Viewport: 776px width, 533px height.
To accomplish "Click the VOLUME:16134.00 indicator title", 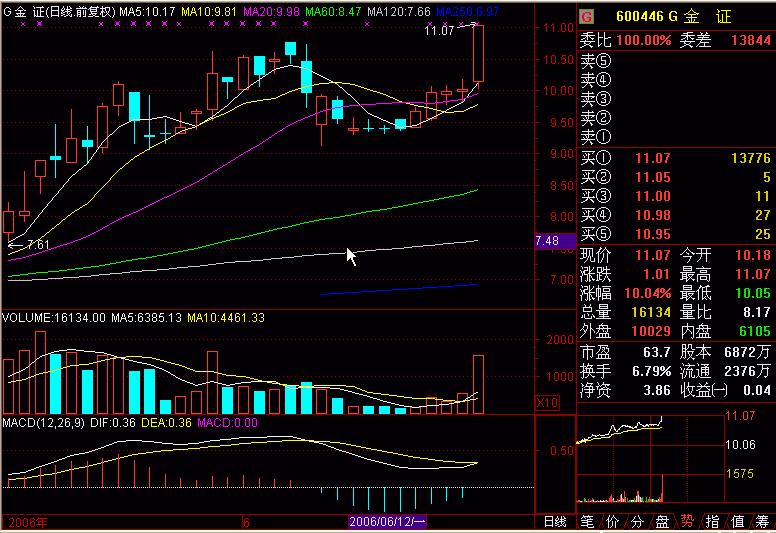I will pyautogui.click(x=53, y=318).
